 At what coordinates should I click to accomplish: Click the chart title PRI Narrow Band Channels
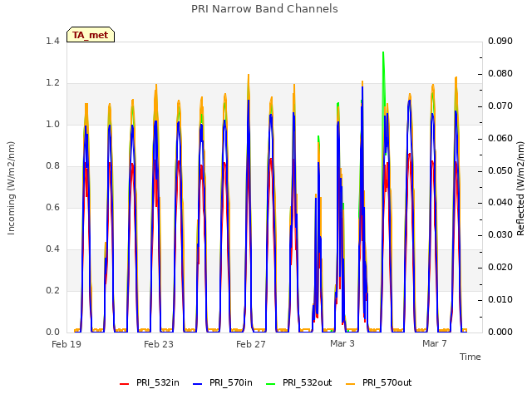[264, 9]
